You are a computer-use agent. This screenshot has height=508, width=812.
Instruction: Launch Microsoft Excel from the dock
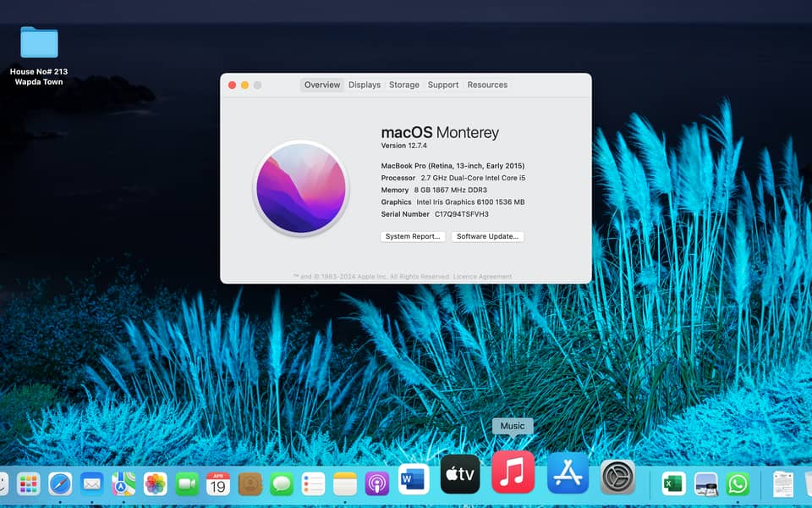(673, 484)
